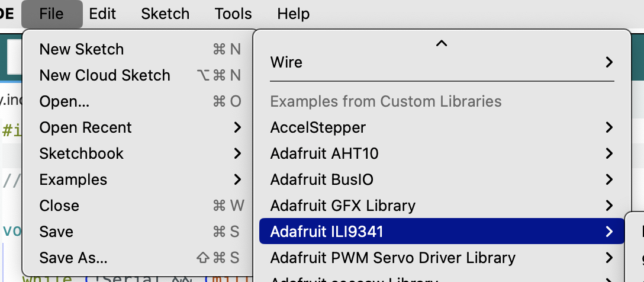The width and height of the screenshot is (644, 282).
Task: Open the Tools menu
Action: [x=233, y=14]
